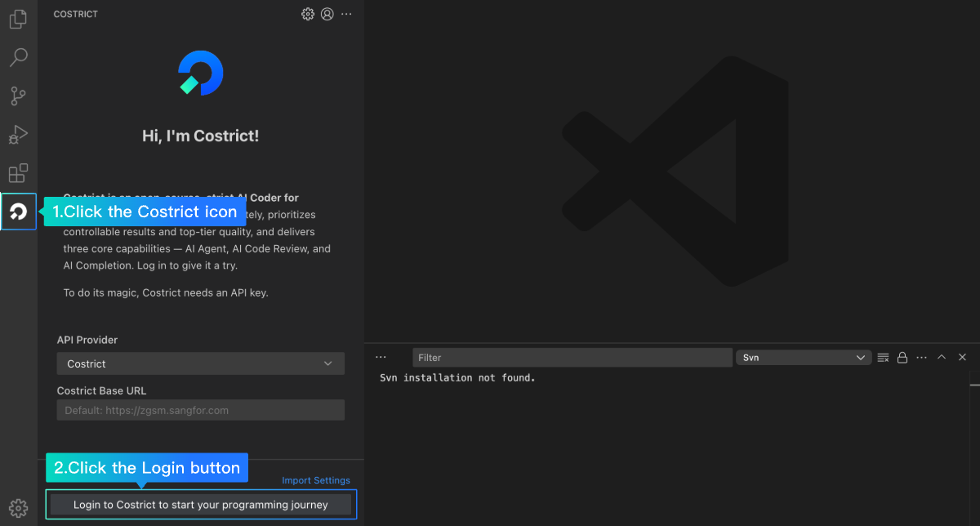980x526 pixels.
Task: Focus the output Filter text box
Action: [x=572, y=358]
